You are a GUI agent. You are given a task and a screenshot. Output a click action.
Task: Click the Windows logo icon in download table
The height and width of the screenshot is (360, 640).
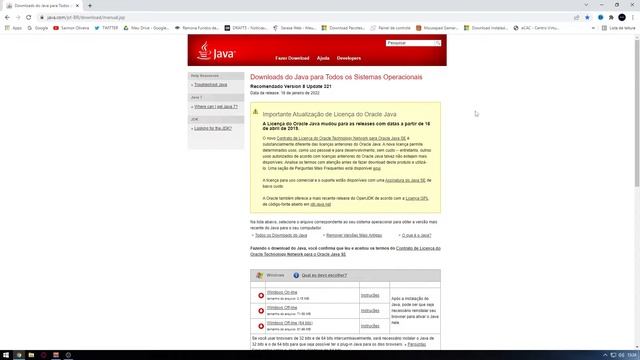click(260, 276)
